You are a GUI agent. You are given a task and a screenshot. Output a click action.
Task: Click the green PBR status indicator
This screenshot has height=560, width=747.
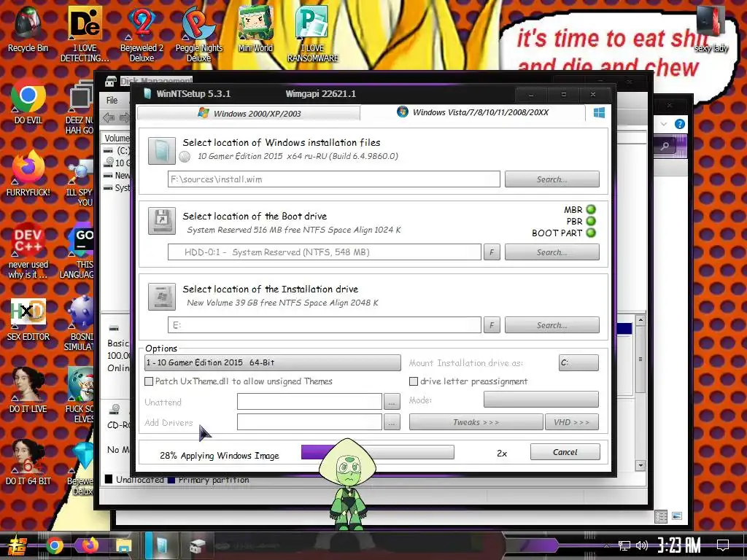(591, 221)
